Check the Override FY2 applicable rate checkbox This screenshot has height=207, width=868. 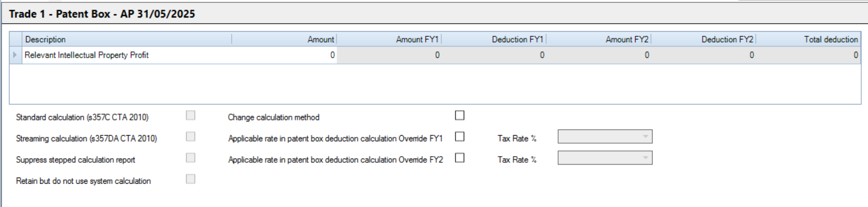pyautogui.click(x=459, y=158)
